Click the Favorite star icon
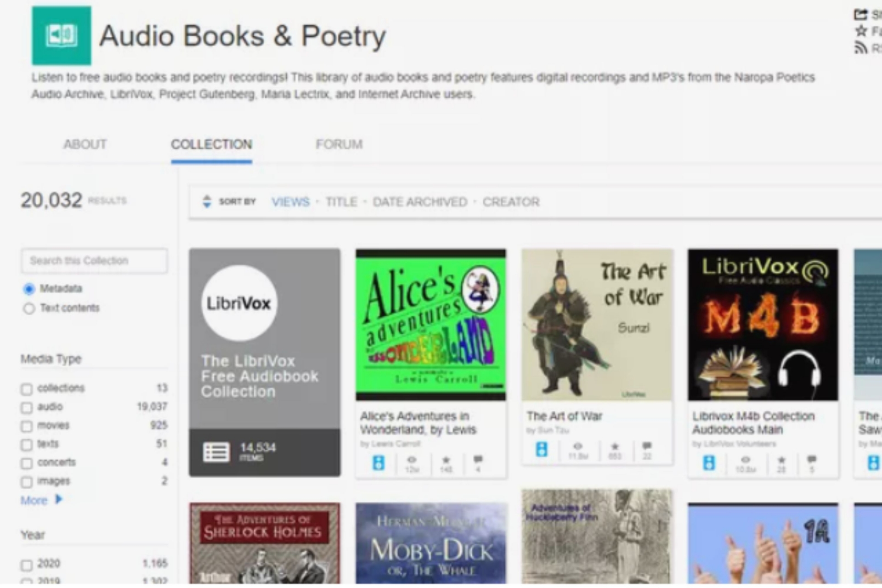 tap(860, 31)
